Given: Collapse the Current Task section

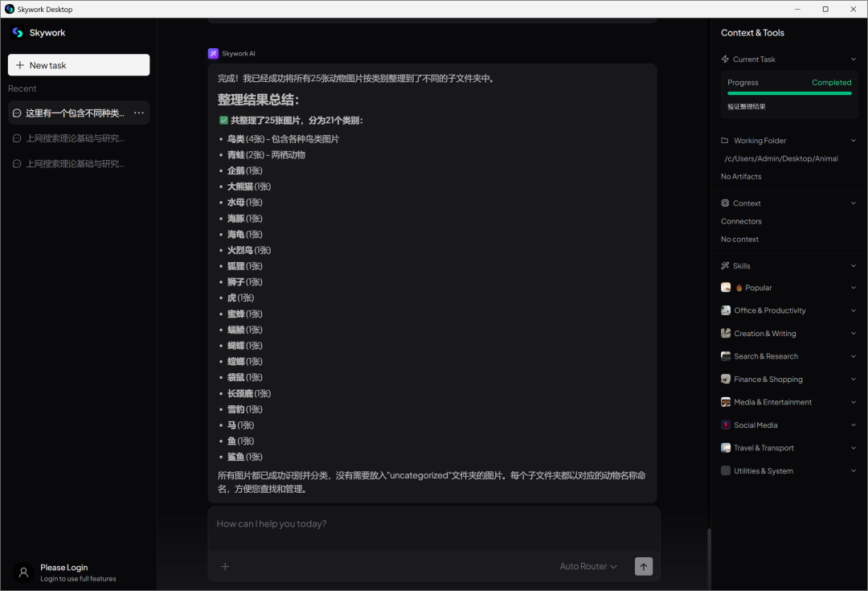Looking at the screenshot, I should [x=854, y=60].
